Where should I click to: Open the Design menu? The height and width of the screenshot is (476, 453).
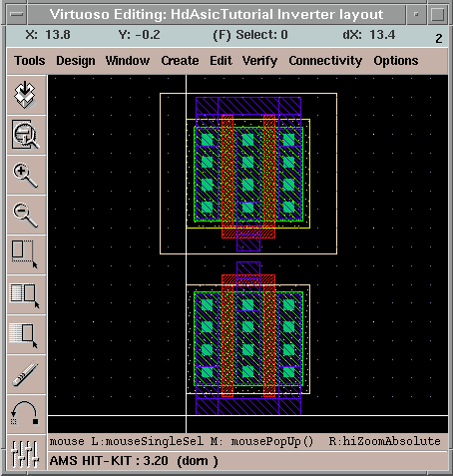(76, 61)
